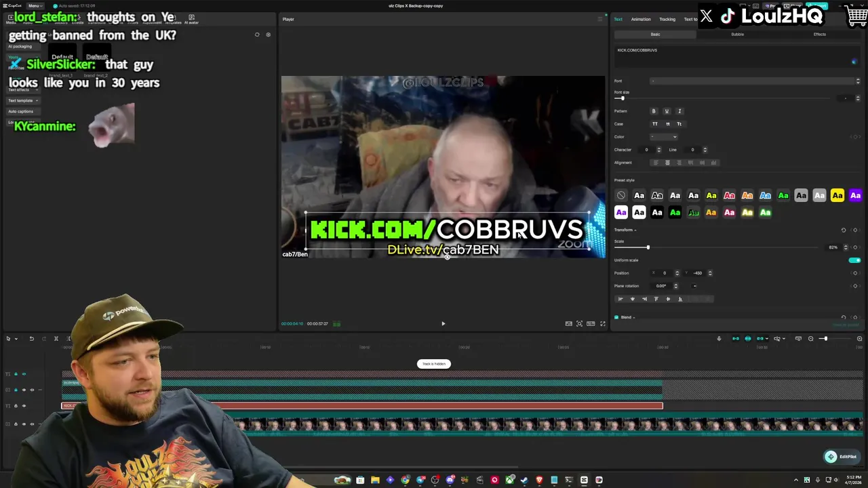Zoom out the timeline with minus icon
868x488 pixels.
810,338
